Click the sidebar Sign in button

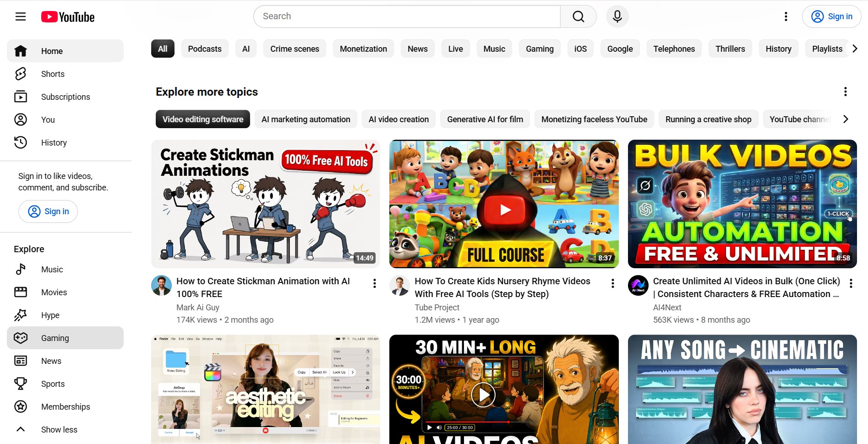coord(48,211)
